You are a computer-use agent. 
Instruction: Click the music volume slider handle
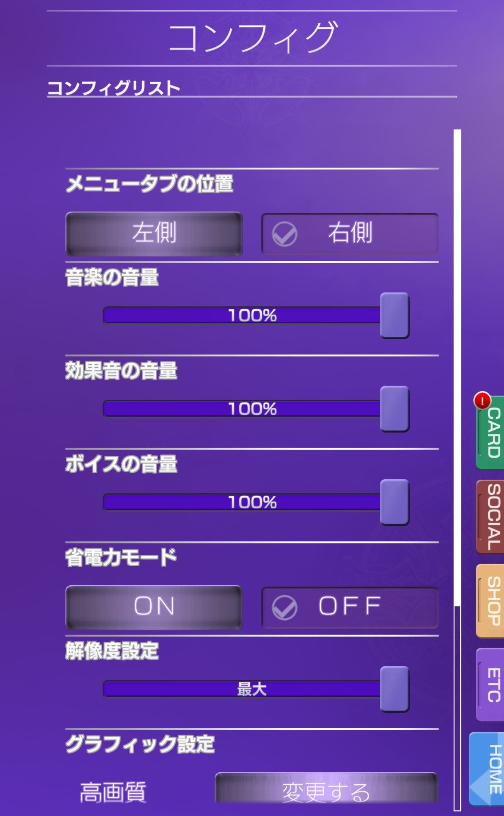[394, 315]
